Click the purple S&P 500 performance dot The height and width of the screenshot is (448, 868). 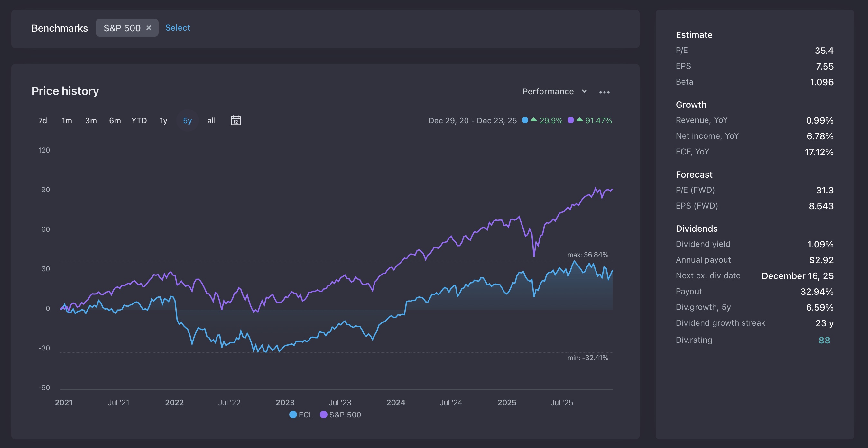click(570, 120)
